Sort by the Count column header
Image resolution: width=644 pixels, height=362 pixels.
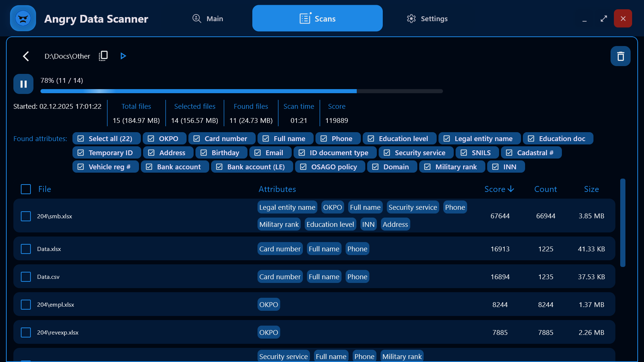pos(545,189)
